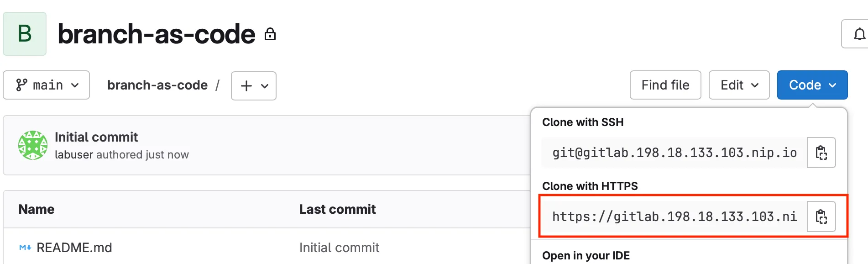Screen dimensions: 868x264
Task: Expand the Open in your IDE section
Action: 586,255
